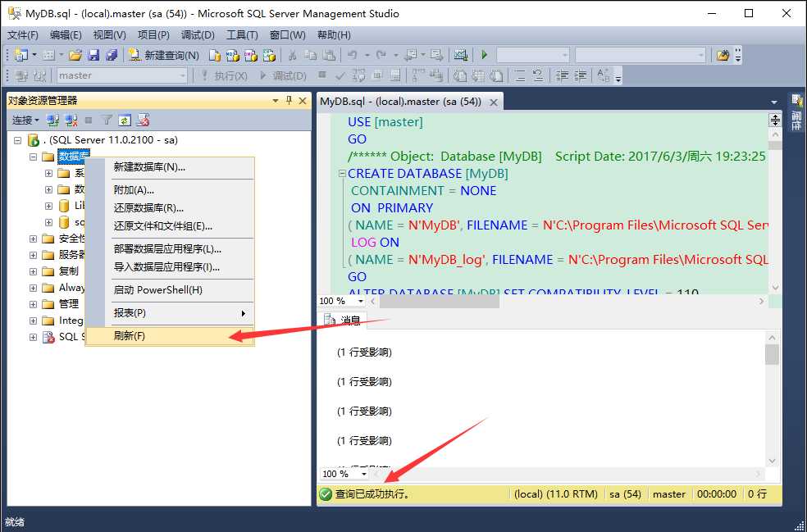
Task: Open the 属性 side panel tab
Action: (x=796, y=112)
